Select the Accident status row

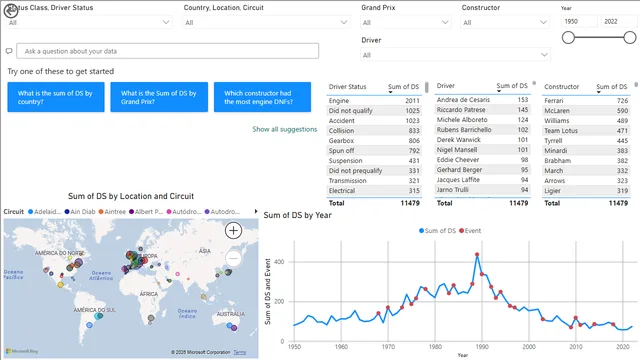tap(374, 120)
